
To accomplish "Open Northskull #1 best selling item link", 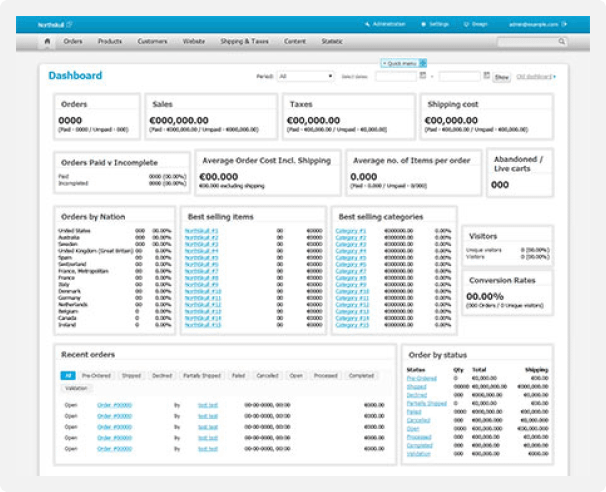I will coord(201,231).
